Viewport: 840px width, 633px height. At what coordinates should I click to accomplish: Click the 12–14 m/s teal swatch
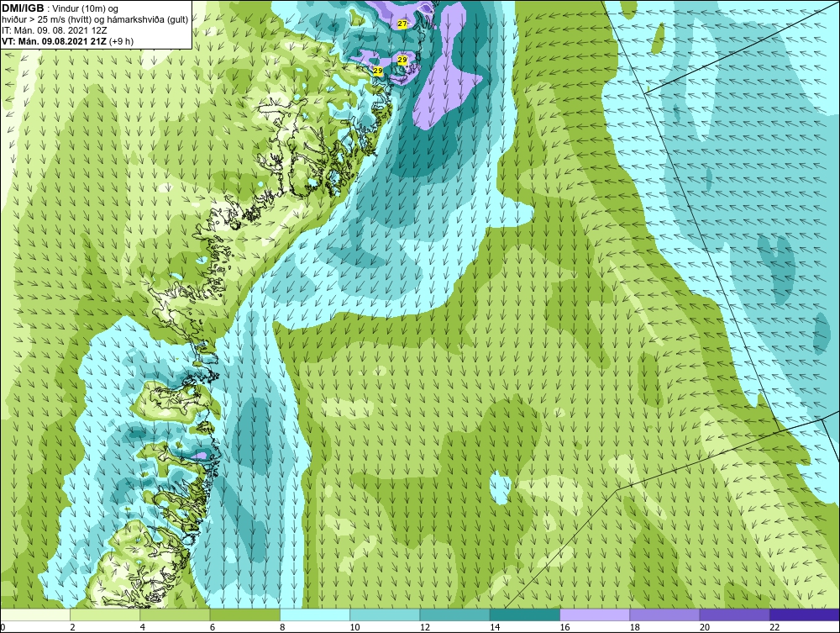(x=454, y=615)
